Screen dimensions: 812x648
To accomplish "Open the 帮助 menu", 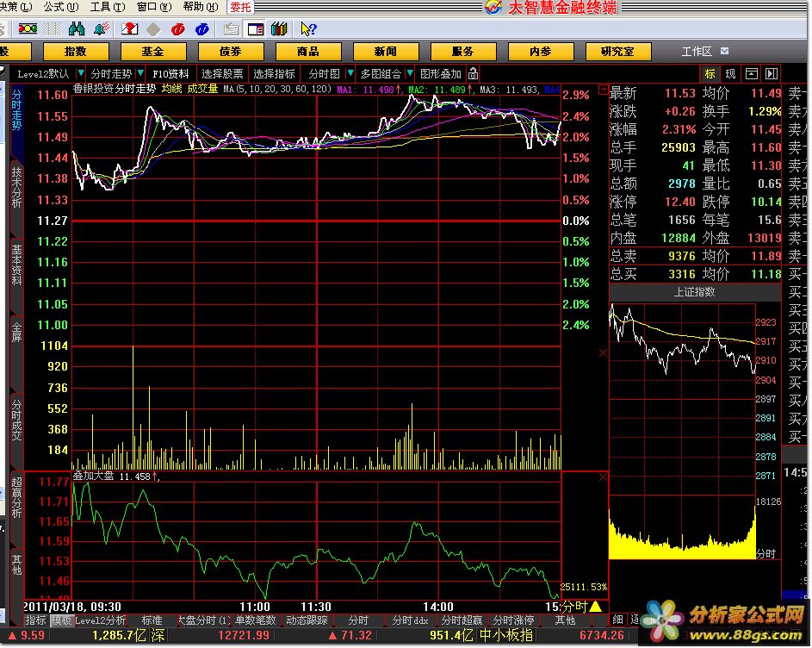I will [201, 7].
